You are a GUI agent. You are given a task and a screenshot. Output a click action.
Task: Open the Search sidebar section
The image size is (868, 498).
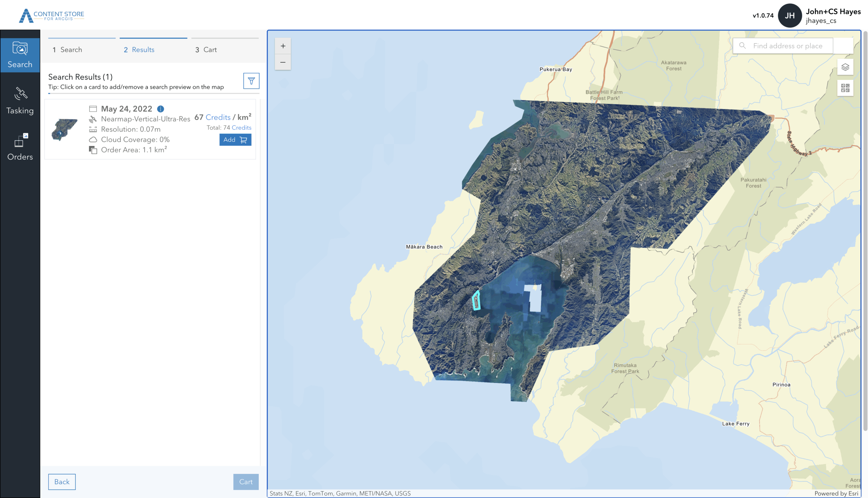[x=20, y=55]
